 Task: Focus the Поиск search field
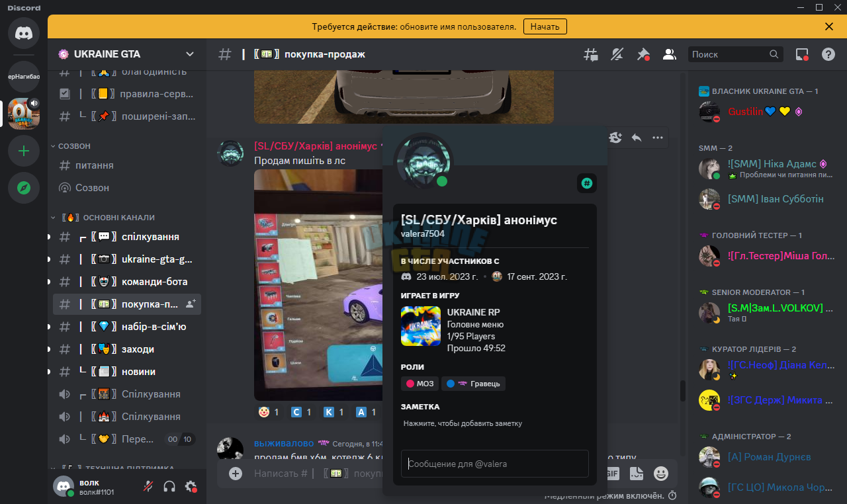[x=735, y=54]
